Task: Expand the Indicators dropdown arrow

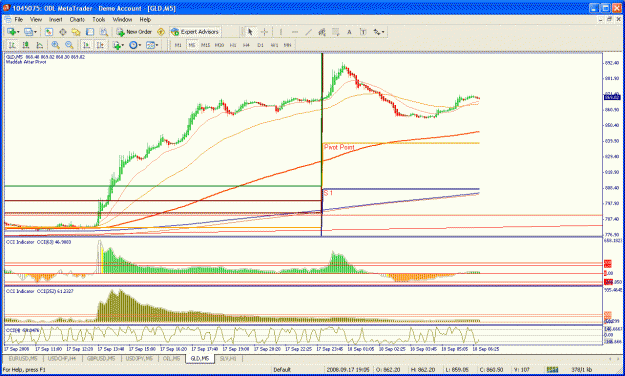Action: pyautogui.click(x=123, y=45)
